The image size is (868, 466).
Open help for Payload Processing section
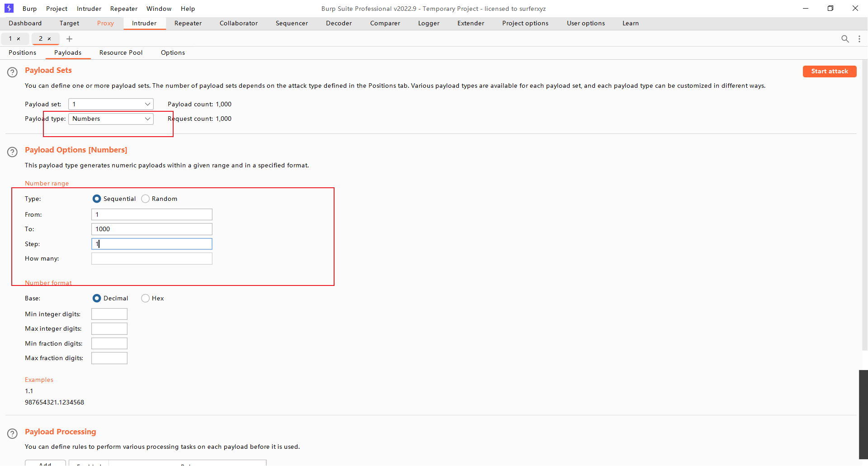[x=12, y=433]
